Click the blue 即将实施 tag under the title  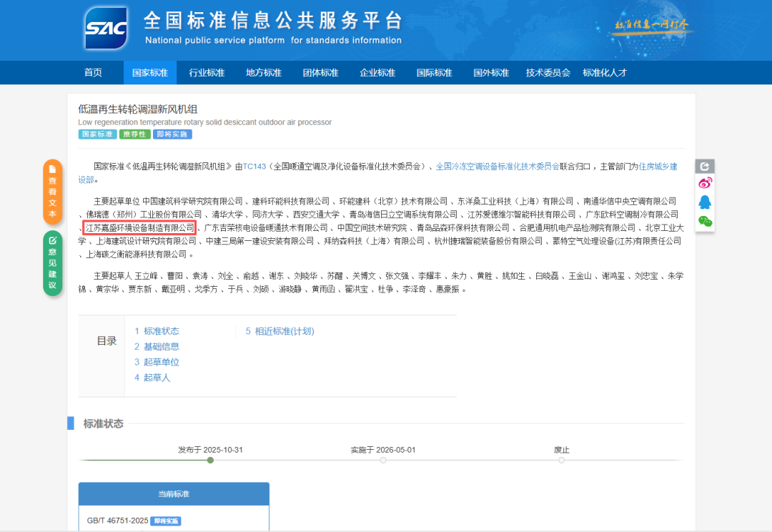pos(172,134)
